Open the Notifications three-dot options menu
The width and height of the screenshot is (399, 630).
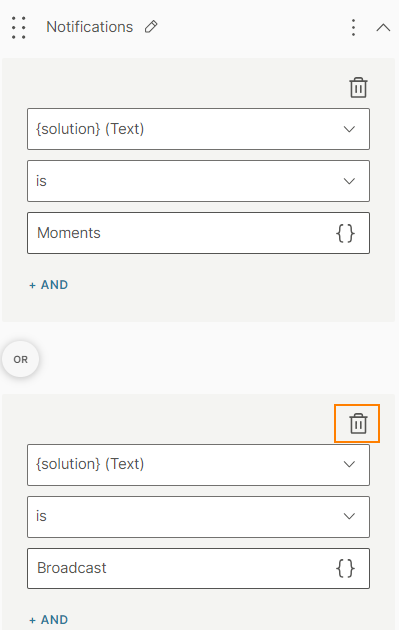(353, 28)
